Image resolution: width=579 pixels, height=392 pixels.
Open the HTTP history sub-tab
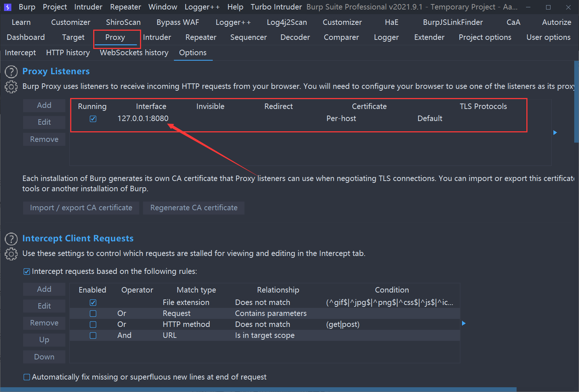coord(68,53)
